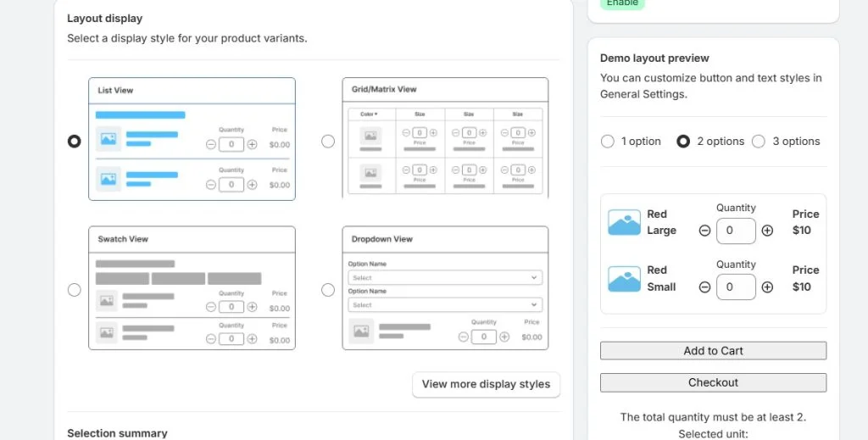Click plus icon in Swatch View first row
The height and width of the screenshot is (440, 868).
click(252, 307)
